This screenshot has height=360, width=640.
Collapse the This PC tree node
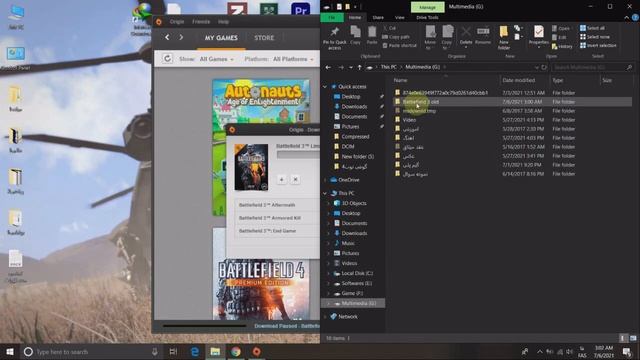[x=325, y=193]
